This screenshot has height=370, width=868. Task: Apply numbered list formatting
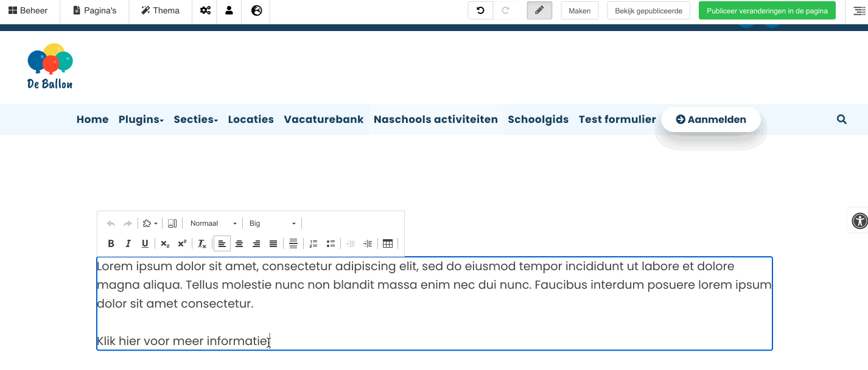click(x=313, y=243)
